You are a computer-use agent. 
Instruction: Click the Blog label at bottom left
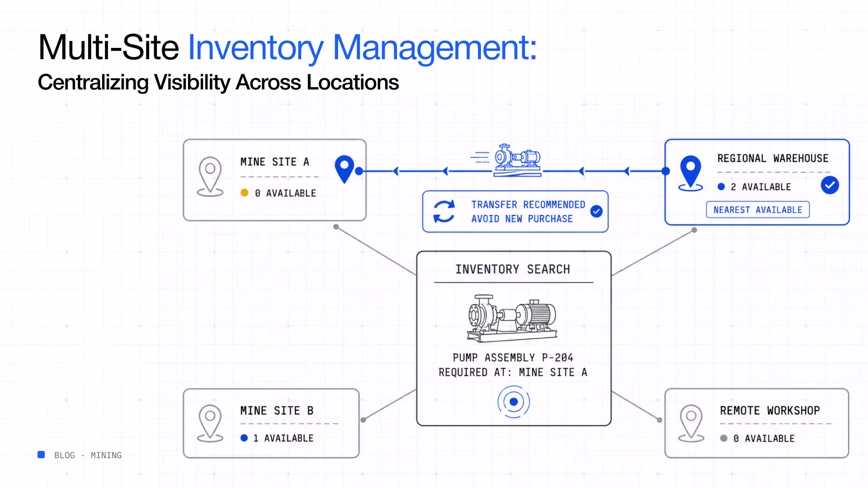[x=64, y=455]
